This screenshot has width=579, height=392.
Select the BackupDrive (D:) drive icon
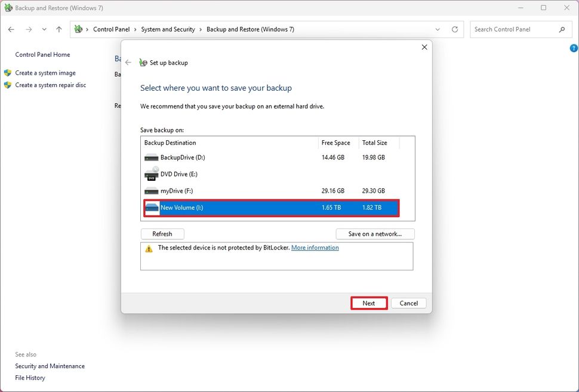point(151,158)
